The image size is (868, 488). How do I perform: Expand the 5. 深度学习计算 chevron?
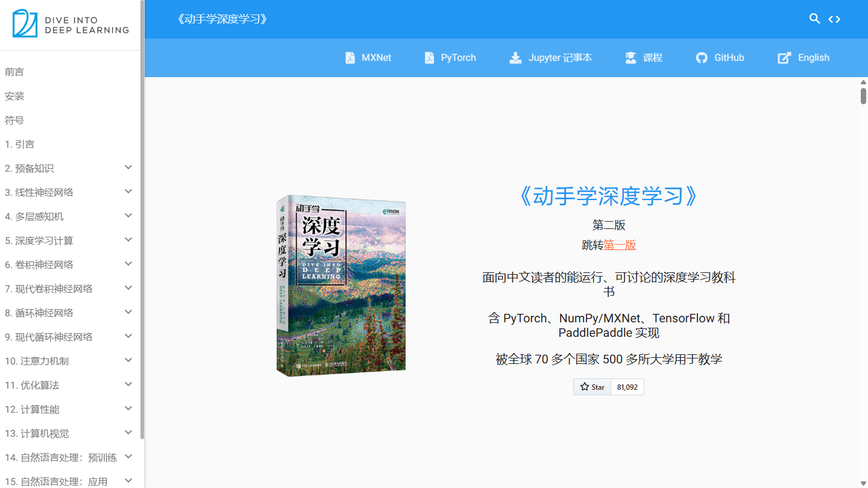(x=128, y=240)
